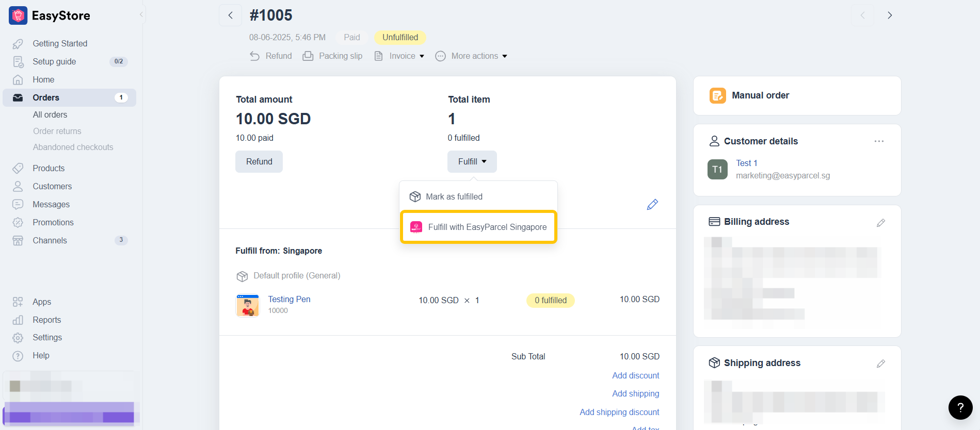Go back with the arrow beside #1005
This screenshot has height=430, width=980.
click(x=231, y=15)
